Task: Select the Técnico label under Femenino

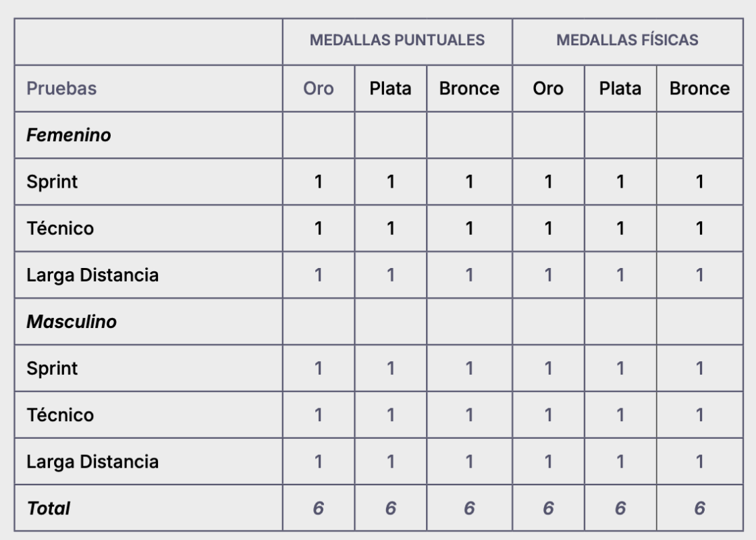Action: point(60,228)
